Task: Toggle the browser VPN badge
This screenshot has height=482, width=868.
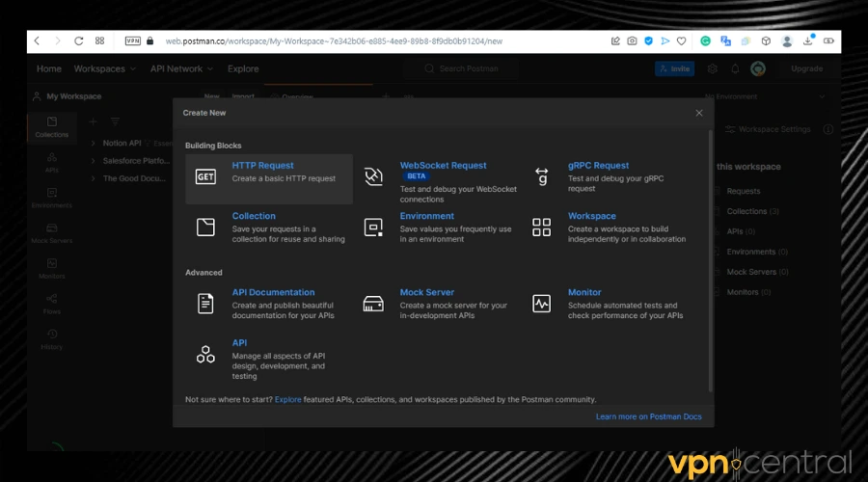Action: 133,40
